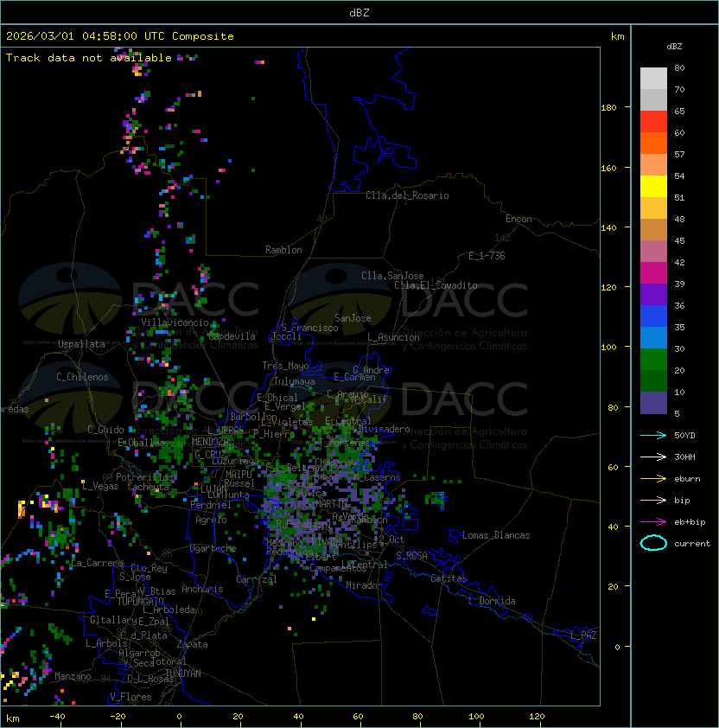Image resolution: width=719 pixels, height=728 pixels.
Task: Click the MENDOZA city label on map
Action: click(210, 442)
